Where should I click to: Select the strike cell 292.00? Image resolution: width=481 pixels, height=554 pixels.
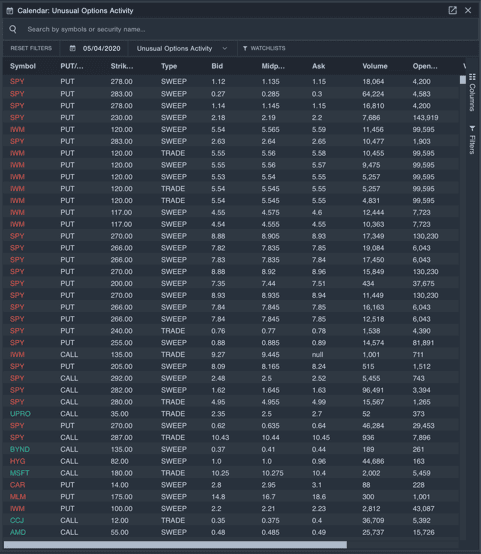[122, 378]
